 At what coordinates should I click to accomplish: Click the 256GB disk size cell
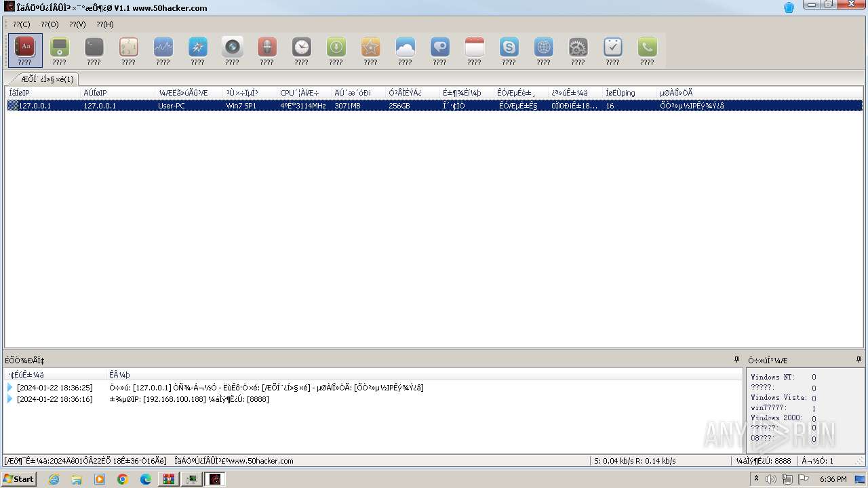(399, 106)
